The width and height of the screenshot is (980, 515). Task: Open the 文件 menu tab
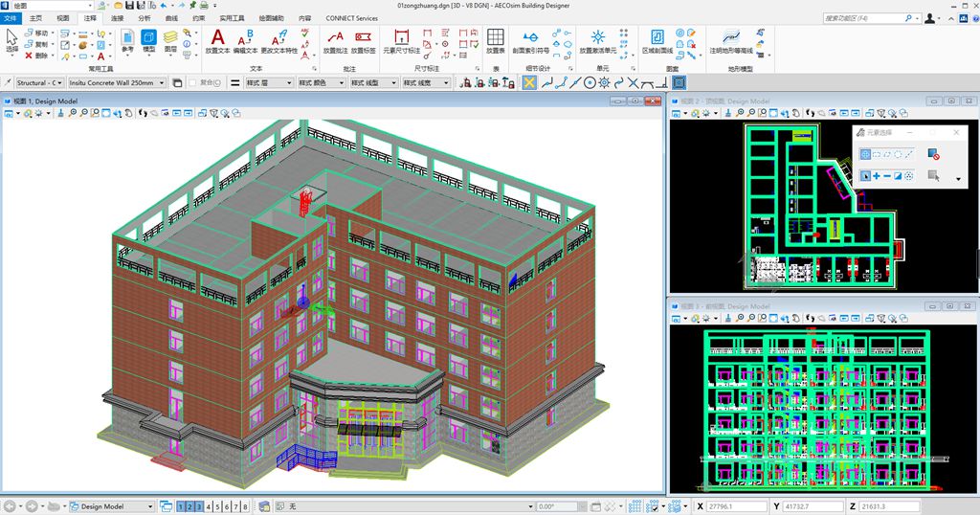[11, 18]
